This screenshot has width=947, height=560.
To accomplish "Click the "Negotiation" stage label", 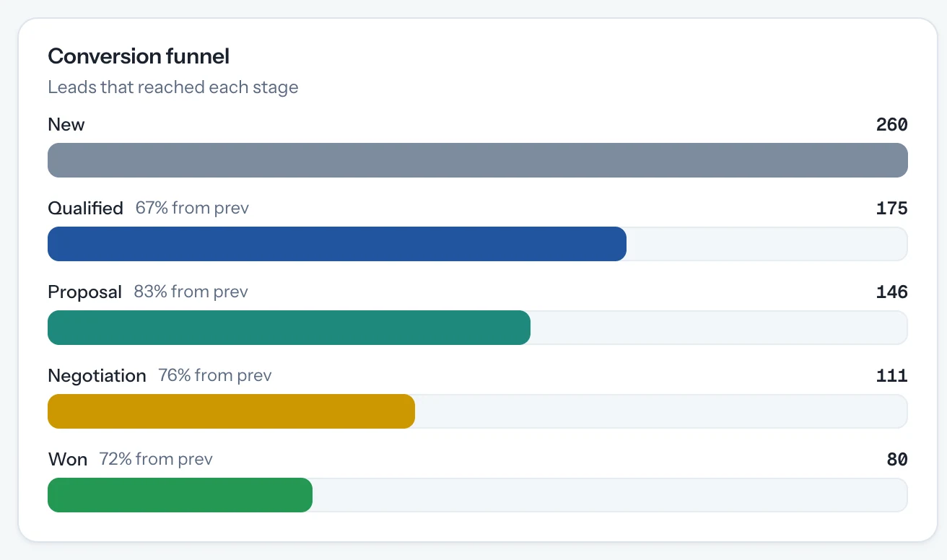I will pyautogui.click(x=97, y=376).
